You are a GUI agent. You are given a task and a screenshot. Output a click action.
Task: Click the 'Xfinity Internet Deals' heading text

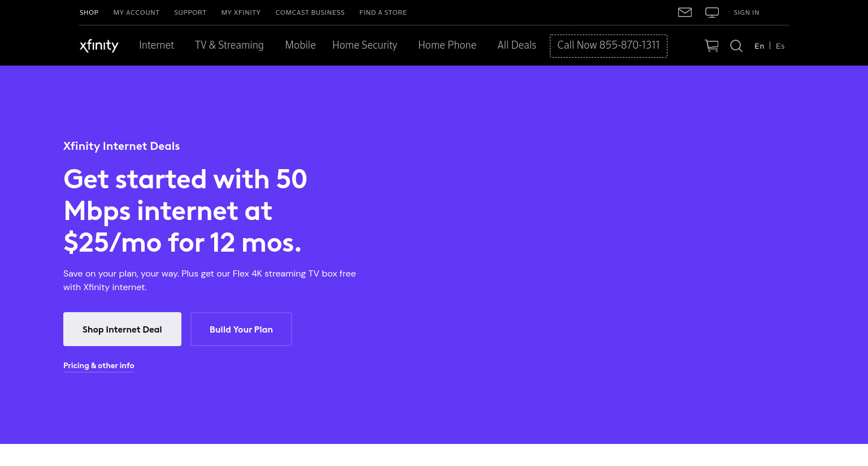121,146
